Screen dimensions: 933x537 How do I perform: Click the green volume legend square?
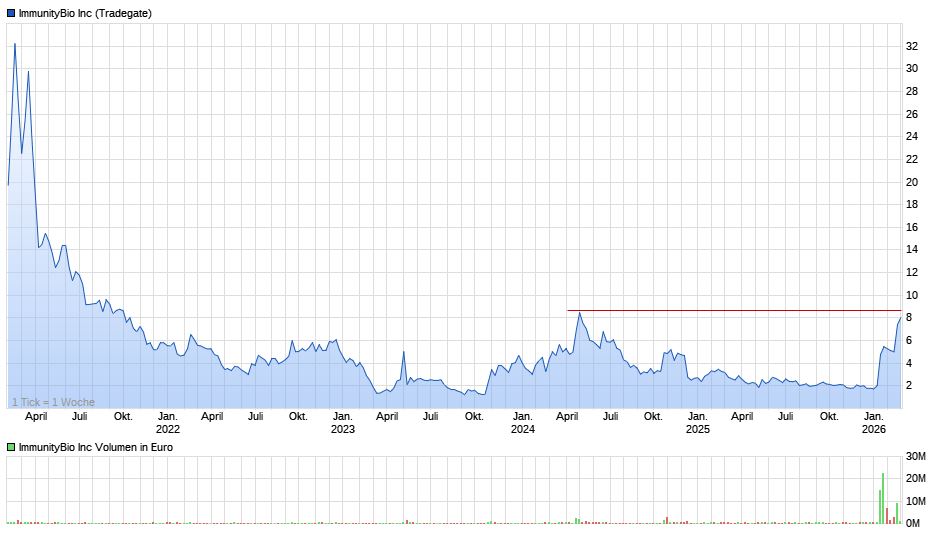(11, 447)
